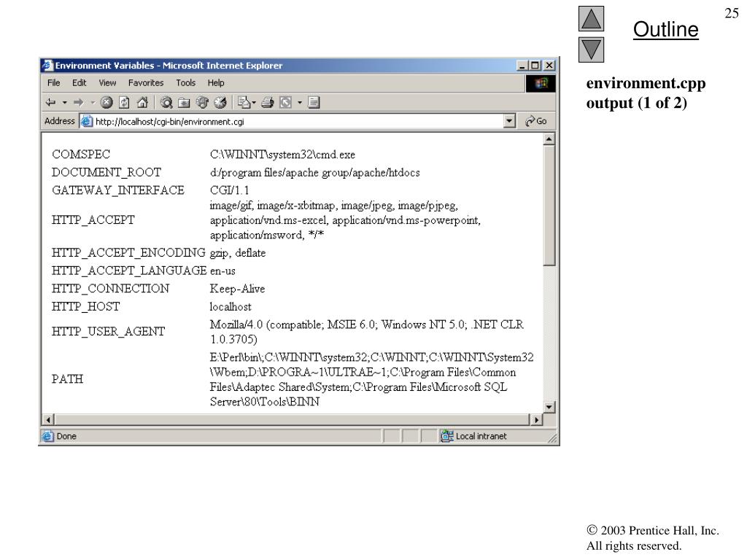Click the value gzip, deflate
747x560 pixels.
click(238, 253)
